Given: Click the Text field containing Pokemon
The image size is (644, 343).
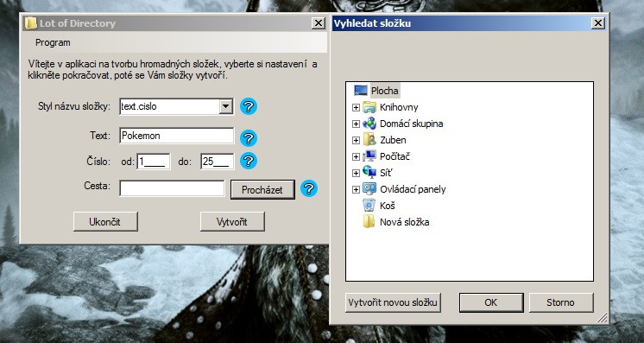Looking at the screenshot, I should [177, 136].
